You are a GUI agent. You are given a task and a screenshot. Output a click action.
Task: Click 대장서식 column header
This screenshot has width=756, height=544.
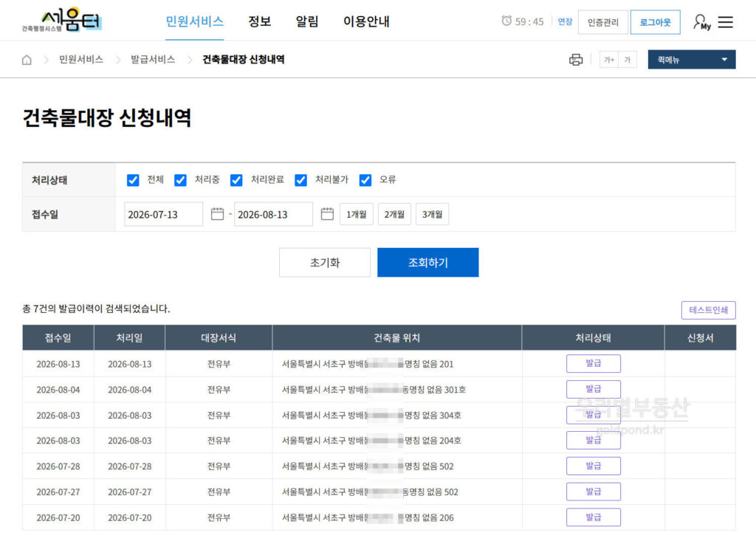[219, 338]
